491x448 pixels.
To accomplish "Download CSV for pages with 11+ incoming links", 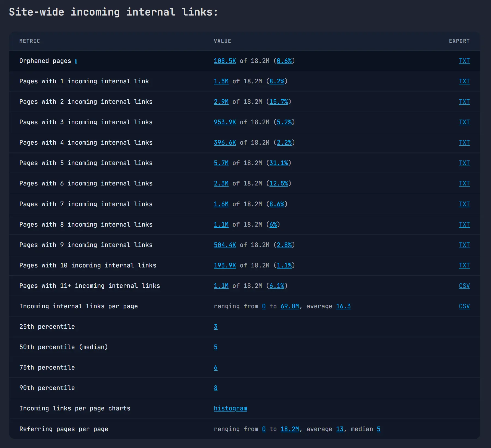I will point(464,286).
